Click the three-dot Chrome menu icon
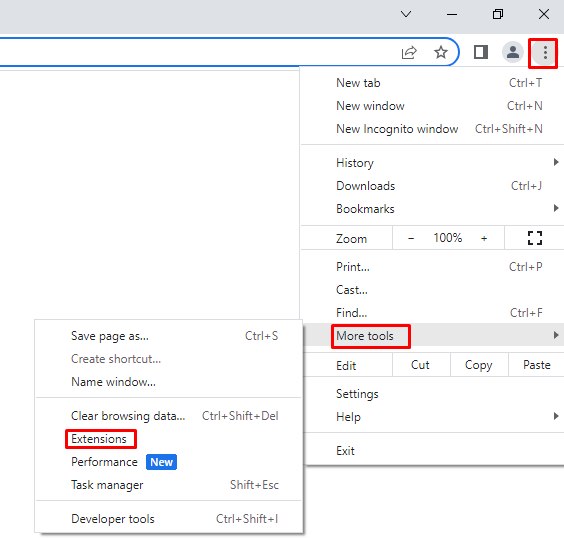Image resolution: width=564 pixels, height=538 pixels. click(545, 53)
